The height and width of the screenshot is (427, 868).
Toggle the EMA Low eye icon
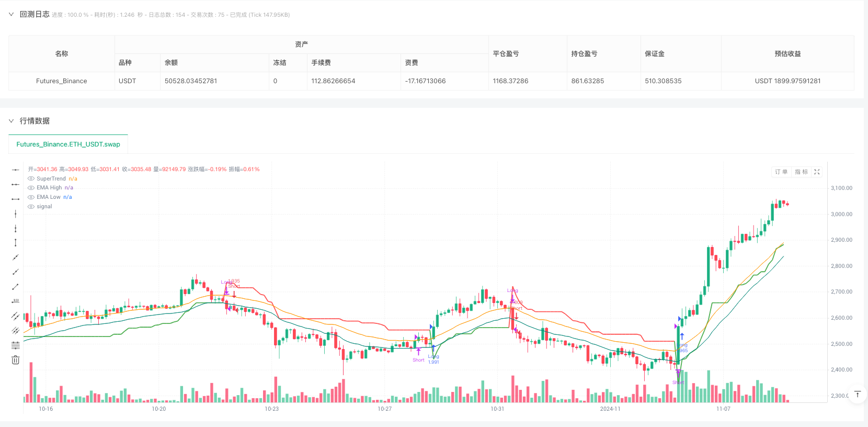pos(31,197)
